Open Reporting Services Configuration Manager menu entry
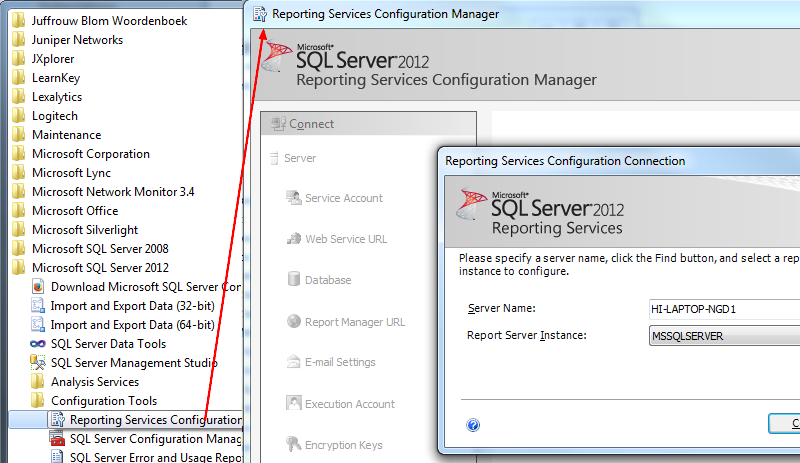 (155, 420)
